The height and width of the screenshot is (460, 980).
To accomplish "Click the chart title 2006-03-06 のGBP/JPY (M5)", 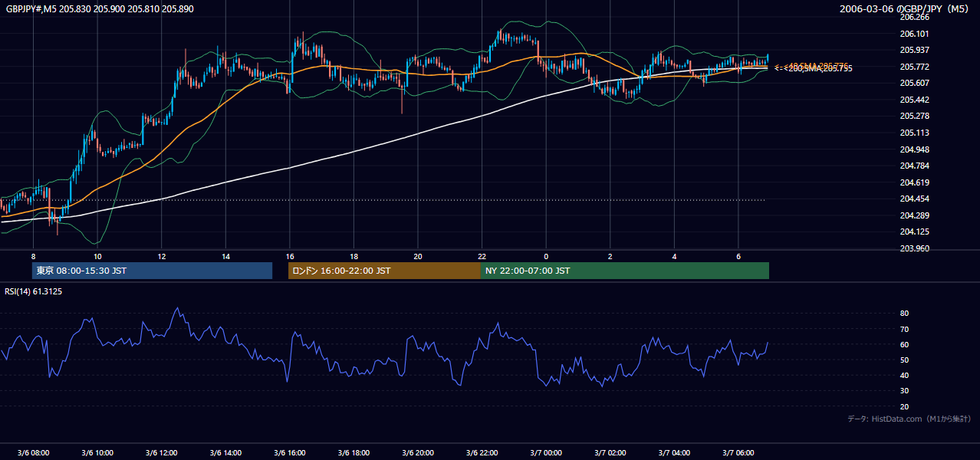I will click(905, 8).
